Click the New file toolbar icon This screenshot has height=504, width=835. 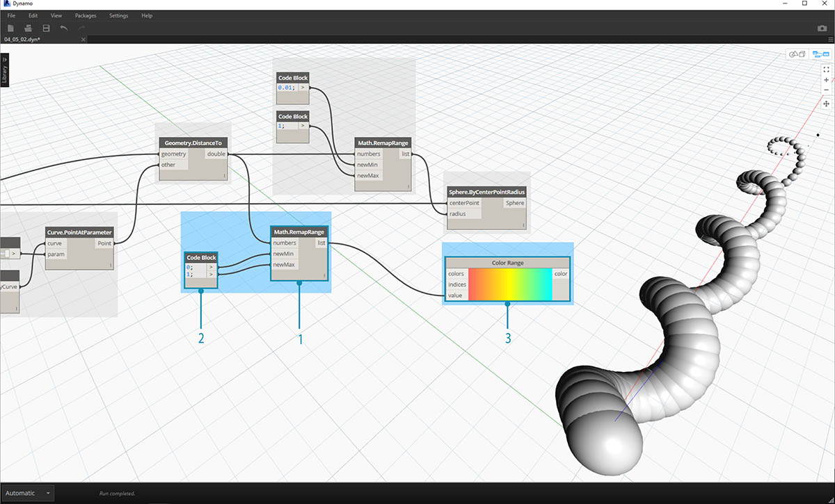pos(11,28)
